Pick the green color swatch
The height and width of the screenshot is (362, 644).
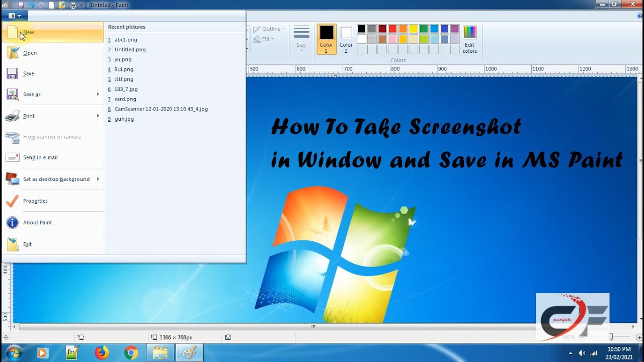424,29
